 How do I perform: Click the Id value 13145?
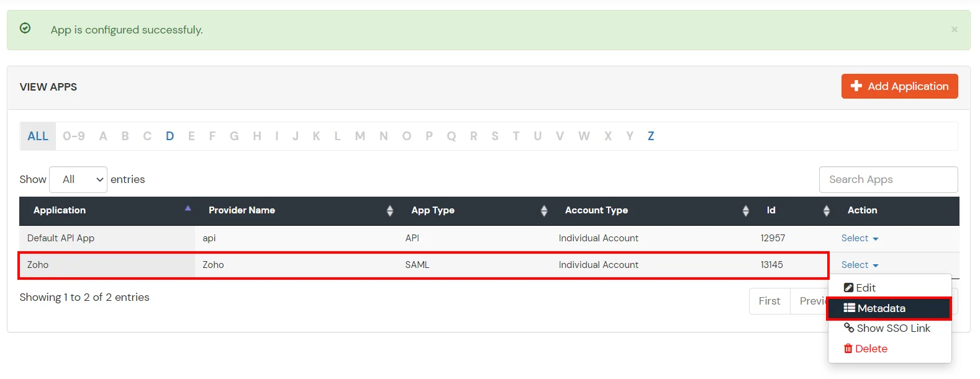coord(771,265)
